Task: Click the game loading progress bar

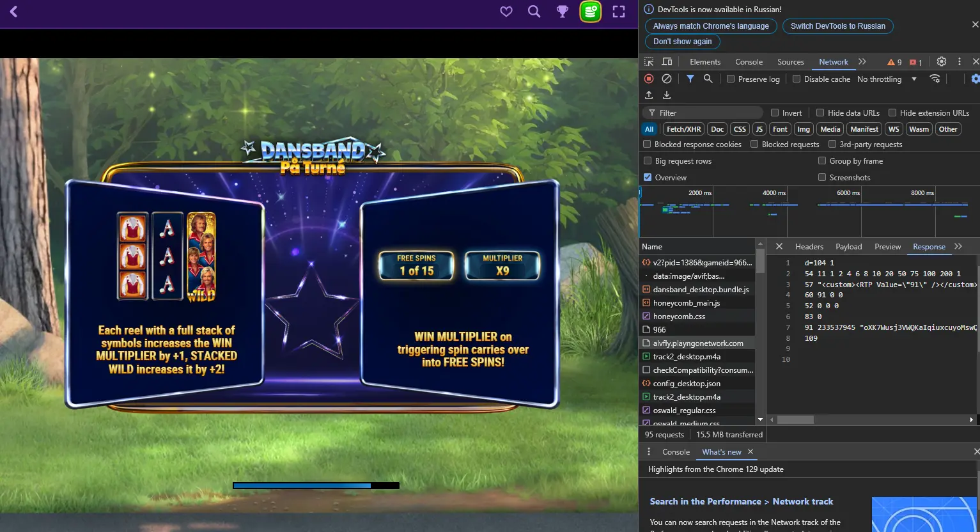Action: (316, 486)
